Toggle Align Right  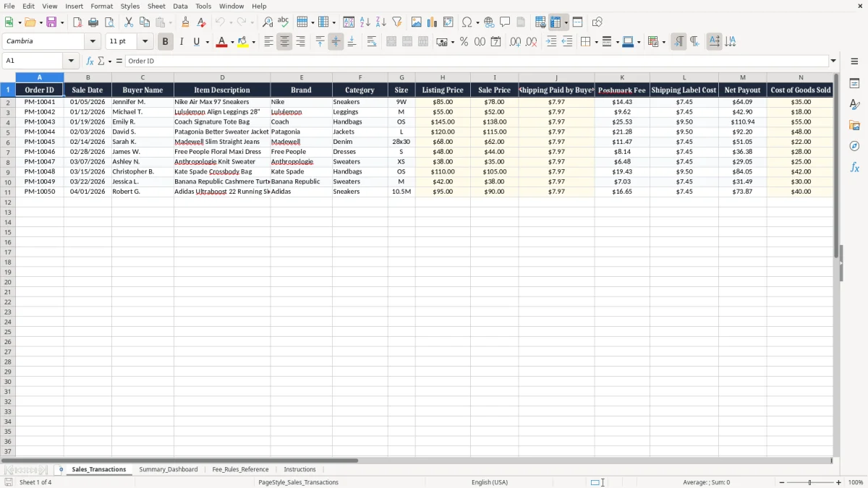[300, 42]
